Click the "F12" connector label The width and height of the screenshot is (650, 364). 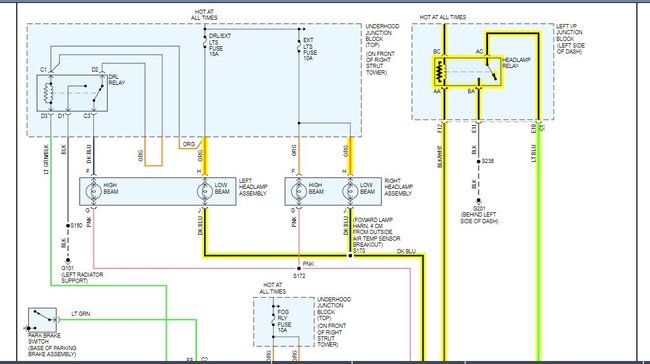coord(440,129)
